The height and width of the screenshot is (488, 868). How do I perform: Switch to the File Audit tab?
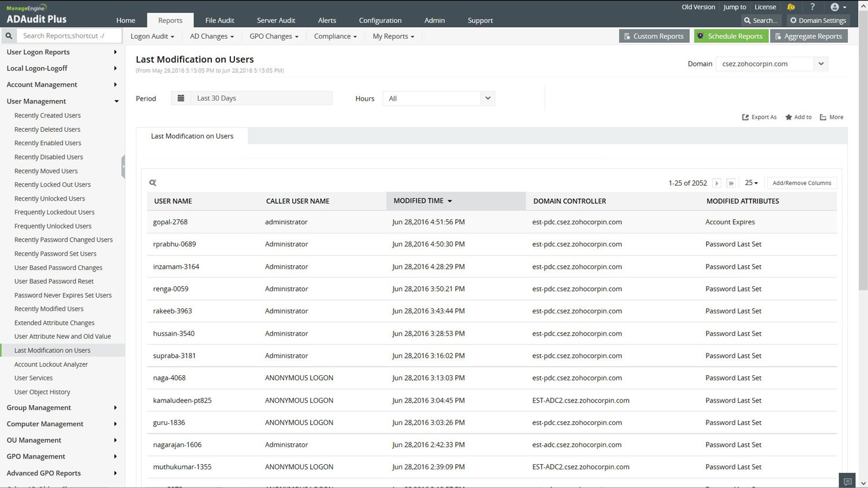[219, 20]
